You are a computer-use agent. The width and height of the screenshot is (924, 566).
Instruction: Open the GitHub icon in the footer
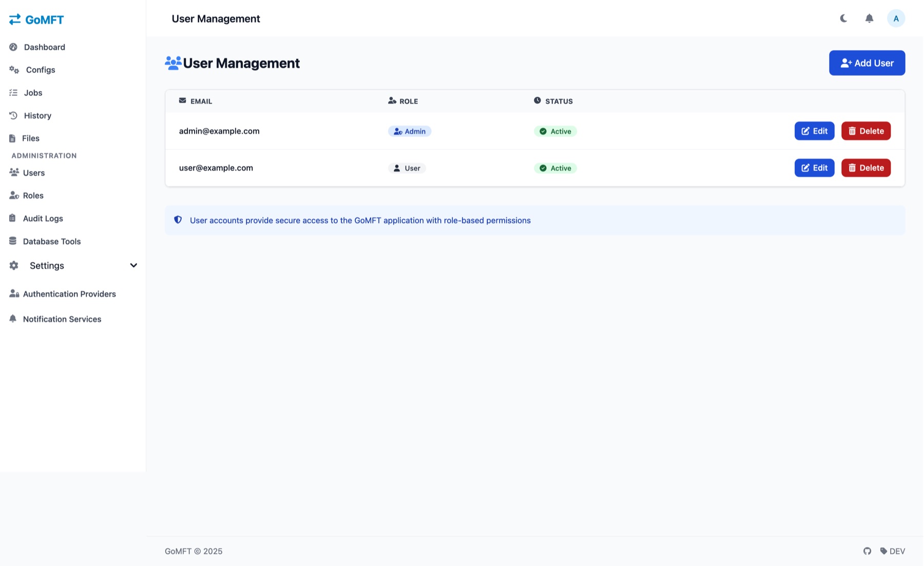point(867,551)
